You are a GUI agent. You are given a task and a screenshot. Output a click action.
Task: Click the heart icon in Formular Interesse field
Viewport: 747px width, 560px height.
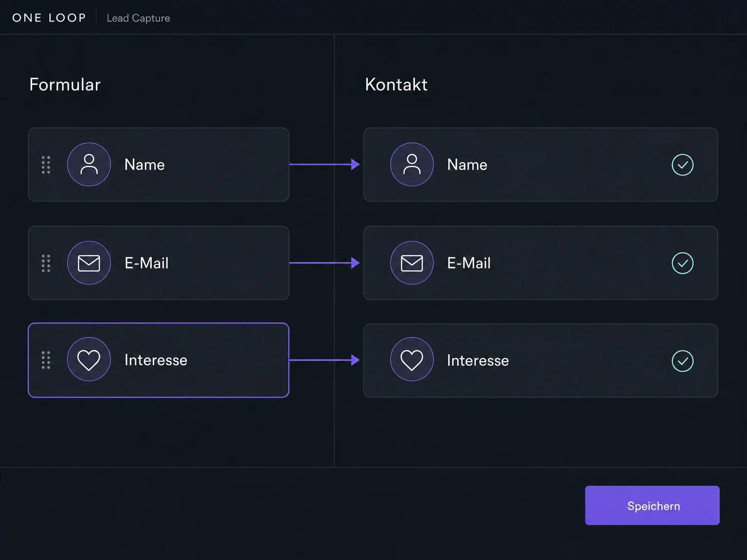point(89,360)
